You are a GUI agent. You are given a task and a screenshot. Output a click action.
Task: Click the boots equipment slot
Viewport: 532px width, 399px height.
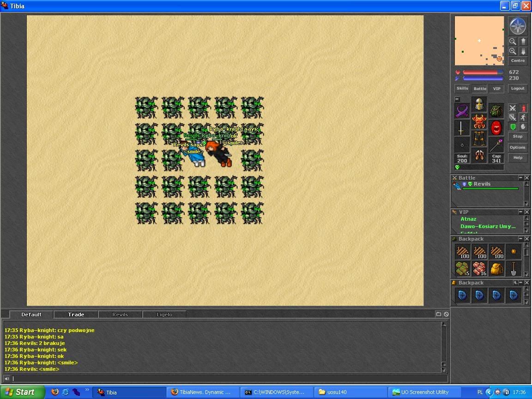pos(479,155)
